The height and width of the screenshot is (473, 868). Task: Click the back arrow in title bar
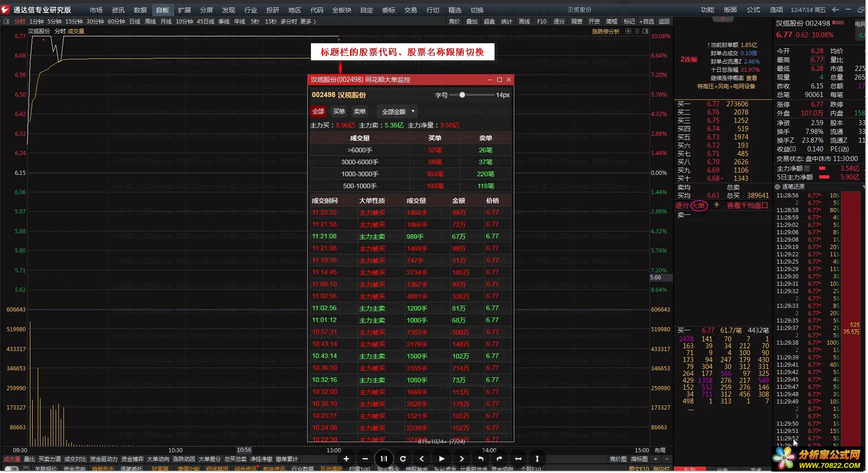pyautogui.click(x=835, y=10)
